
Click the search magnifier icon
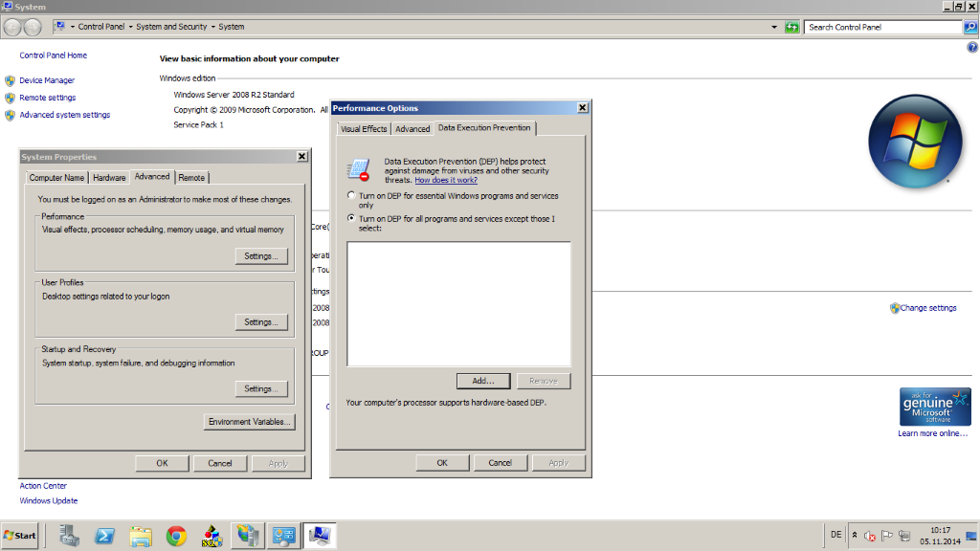970,27
